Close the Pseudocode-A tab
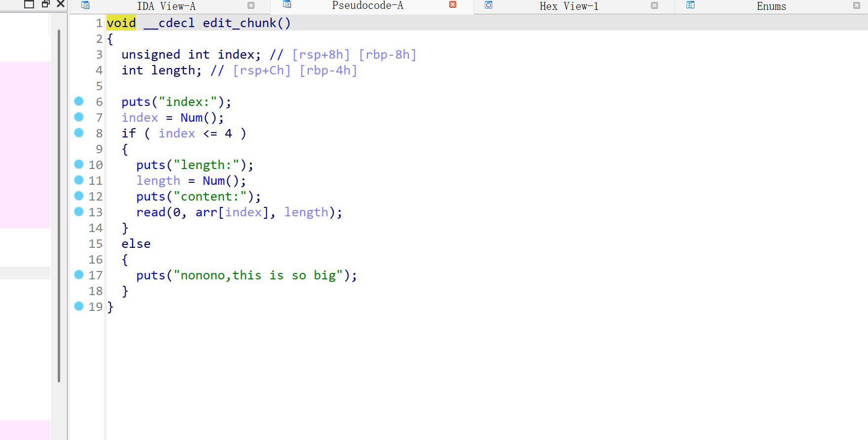The height and width of the screenshot is (440, 868). (453, 5)
